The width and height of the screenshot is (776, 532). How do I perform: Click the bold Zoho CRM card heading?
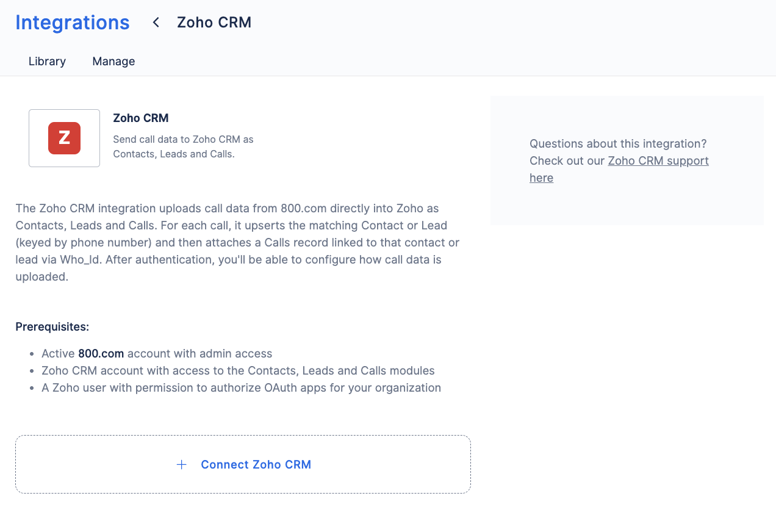point(141,118)
